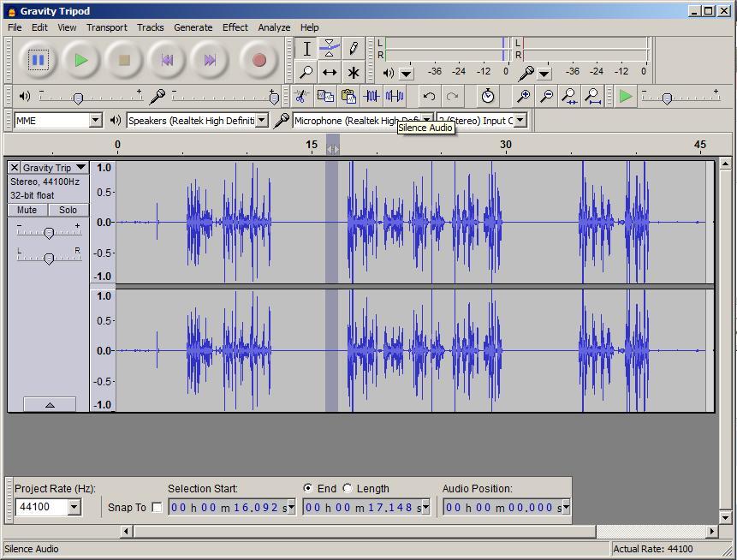This screenshot has width=737, height=560.
Task: Choose the Selection tool (I-beam)
Action: (306, 49)
